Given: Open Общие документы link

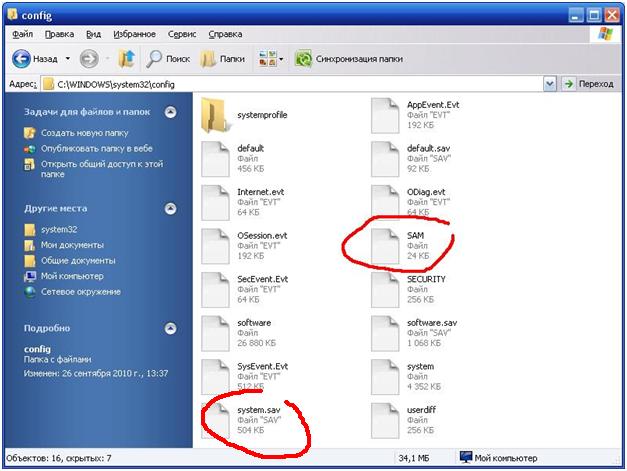Looking at the screenshot, I should pyautogui.click(x=78, y=261).
